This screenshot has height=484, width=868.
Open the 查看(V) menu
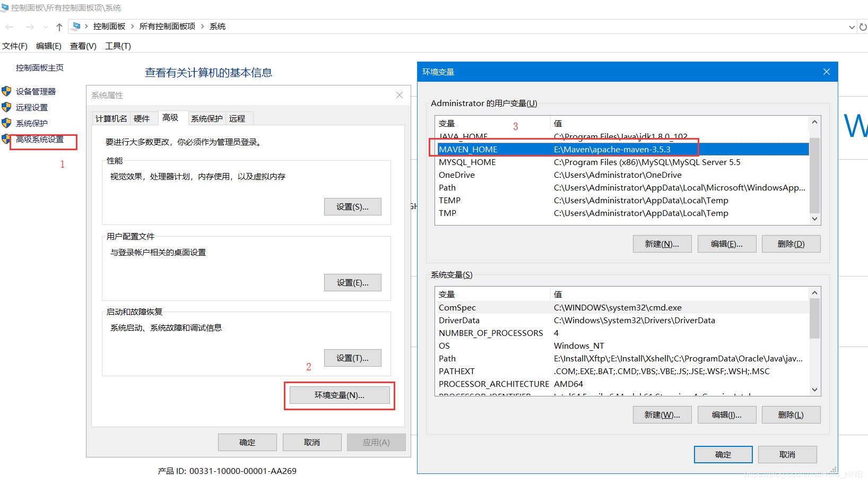click(83, 46)
